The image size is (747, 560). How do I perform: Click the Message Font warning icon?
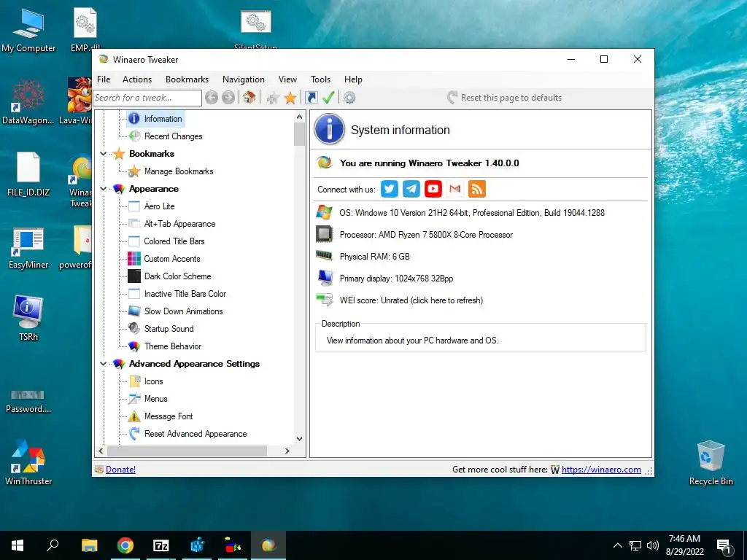[134, 416]
